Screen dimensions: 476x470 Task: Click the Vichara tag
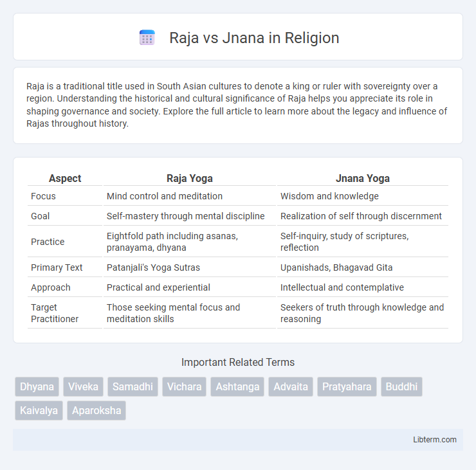[184, 386]
